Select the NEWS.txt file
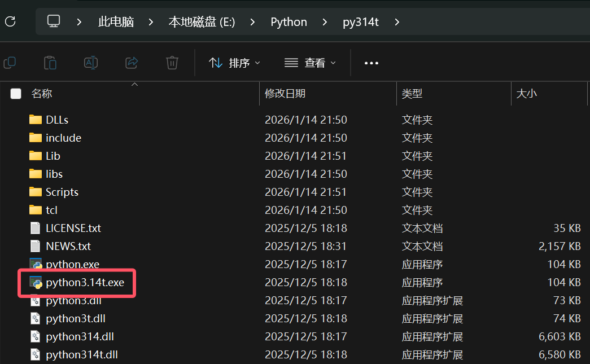This screenshot has height=364, width=590. (x=68, y=246)
